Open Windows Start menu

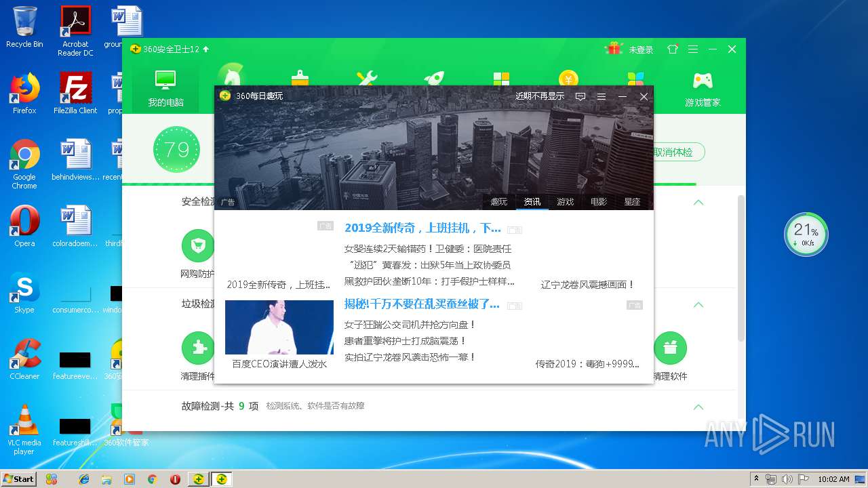pyautogui.click(x=19, y=479)
